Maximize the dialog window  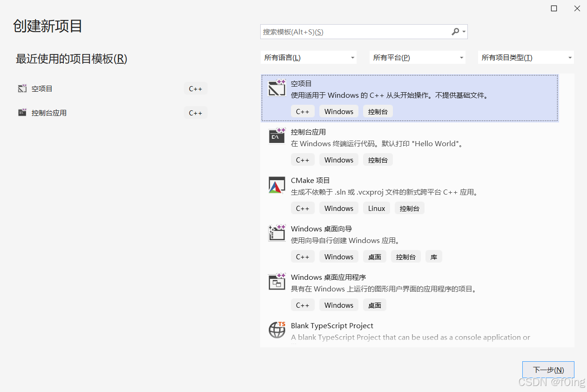[x=554, y=8]
